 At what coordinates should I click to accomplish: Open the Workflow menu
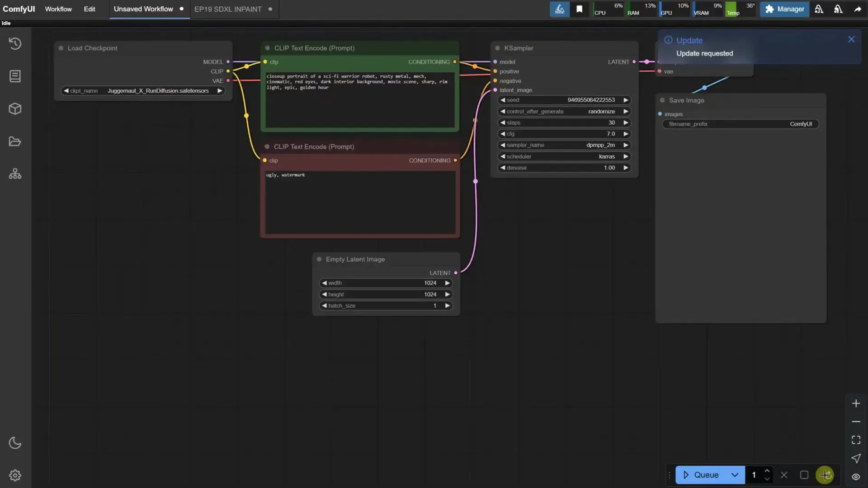click(x=58, y=9)
